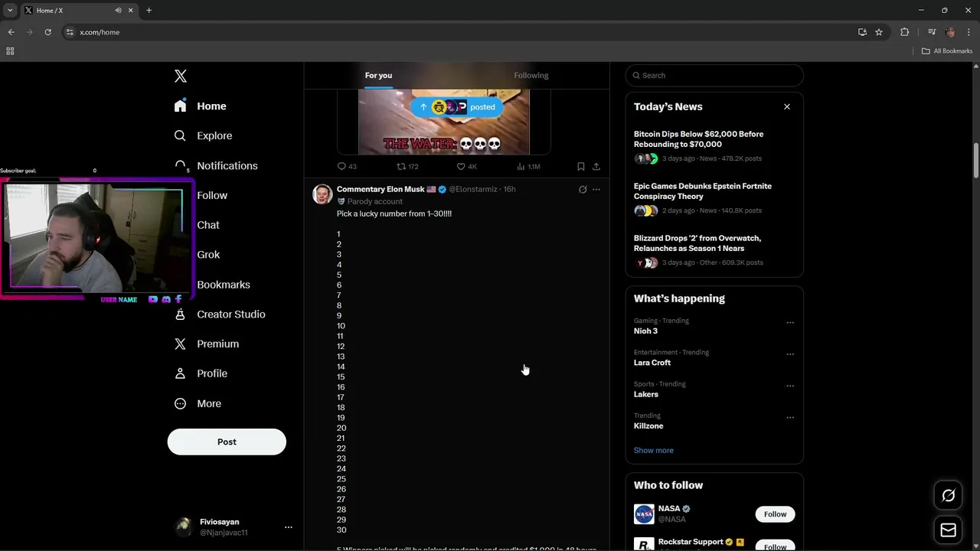The width and height of the screenshot is (980, 551).
Task: Switch to the For you tab
Action: point(378,75)
